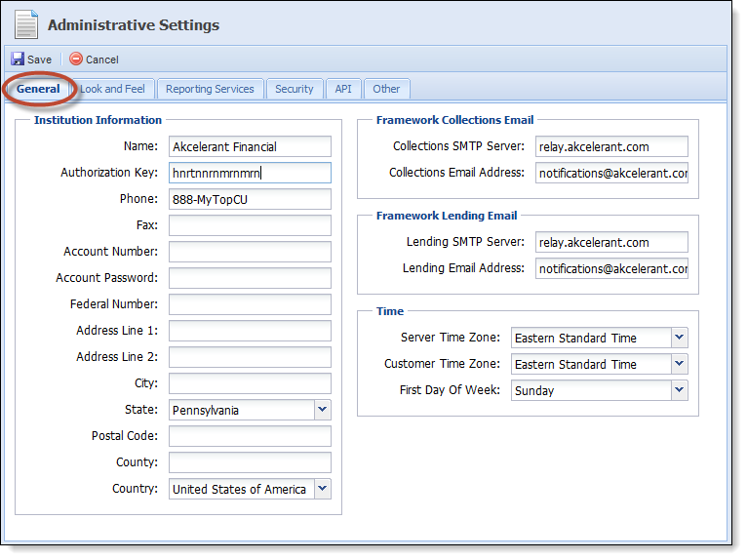Click the Server Time Zone label
The height and width of the screenshot is (560, 747).
(451, 337)
